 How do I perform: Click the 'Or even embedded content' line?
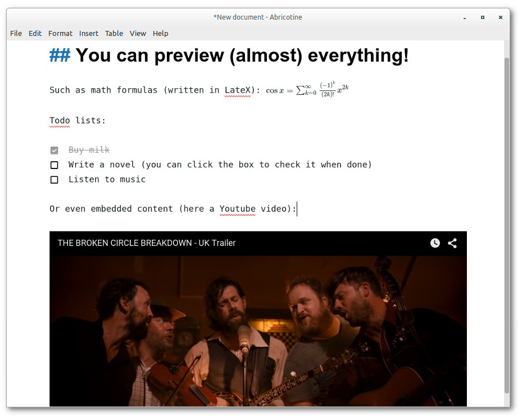point(173,209)
